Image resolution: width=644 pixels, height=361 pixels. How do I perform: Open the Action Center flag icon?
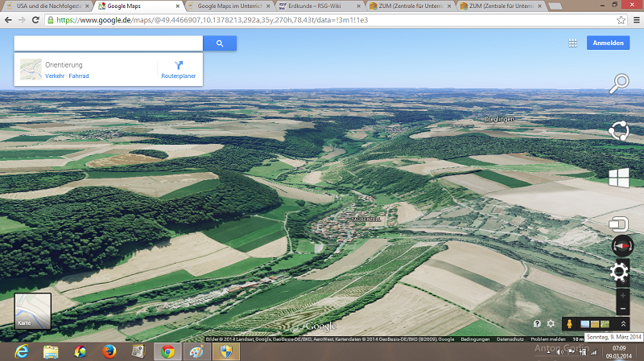point(572,352)
